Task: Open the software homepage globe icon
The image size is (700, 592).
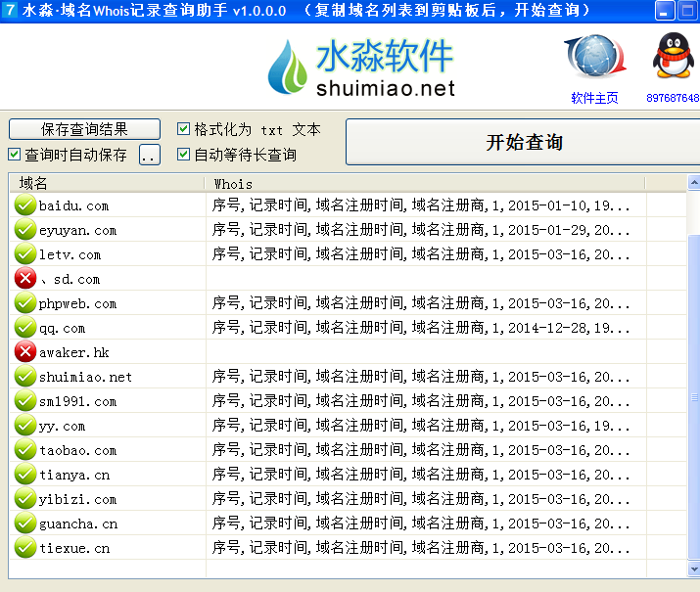Action: [x=594, y=57]
